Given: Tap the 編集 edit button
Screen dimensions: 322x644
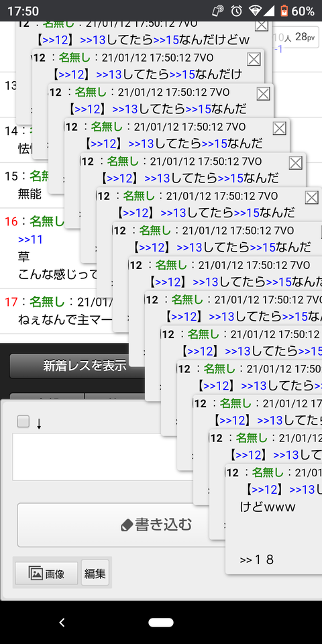Looking at the screenshot, I should pos(95,572).
